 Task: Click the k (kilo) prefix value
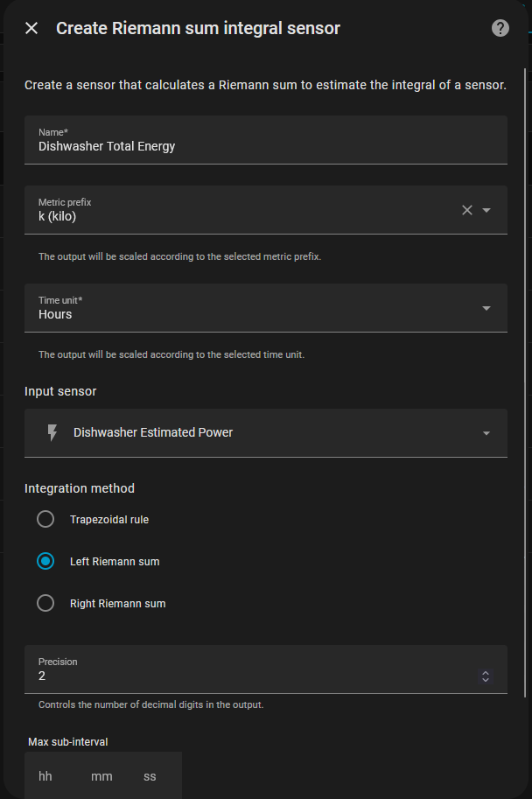(x=58, y=216)
